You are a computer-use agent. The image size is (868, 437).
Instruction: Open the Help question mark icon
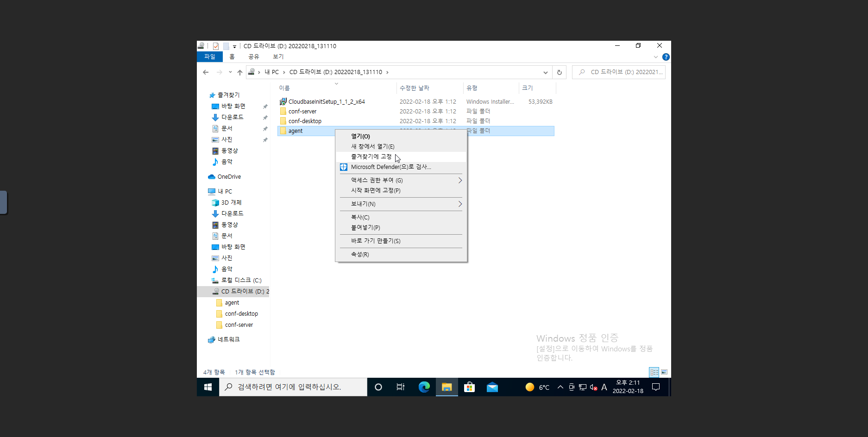coord(666,57)
